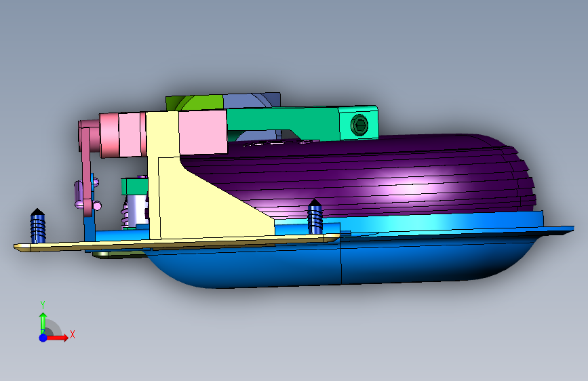Viewport: 588px width, 381px height.
Task: Click the blue Z axis ball of the triad
Action: pos(43,338)
